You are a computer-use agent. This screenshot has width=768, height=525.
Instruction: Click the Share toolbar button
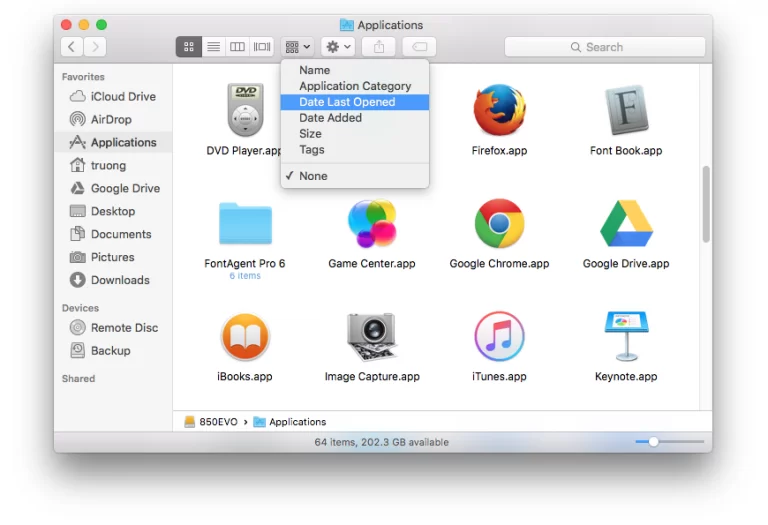click(x=379, y=47)
